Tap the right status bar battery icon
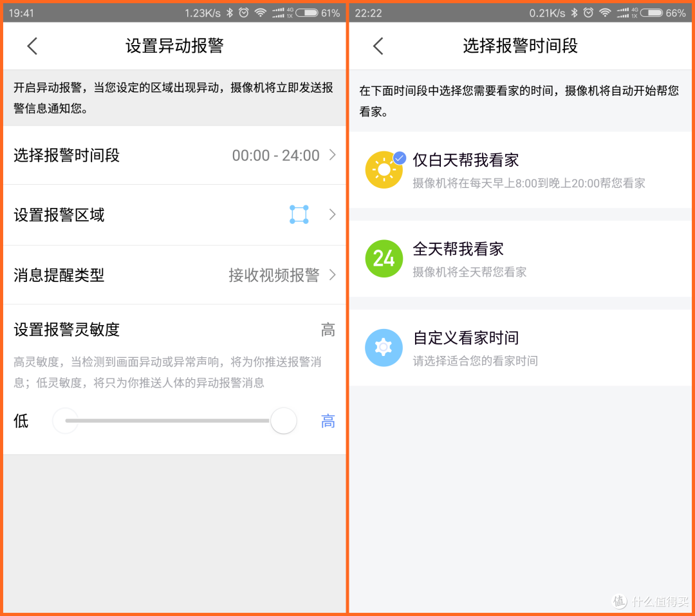The image size is (695, 616). point(651,13)
